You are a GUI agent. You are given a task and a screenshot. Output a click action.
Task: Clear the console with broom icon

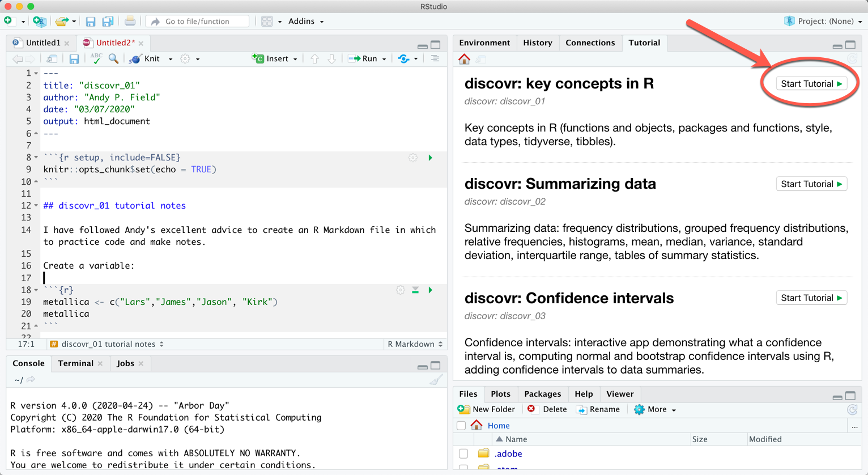pyautogui.click(x=435, y=380)
